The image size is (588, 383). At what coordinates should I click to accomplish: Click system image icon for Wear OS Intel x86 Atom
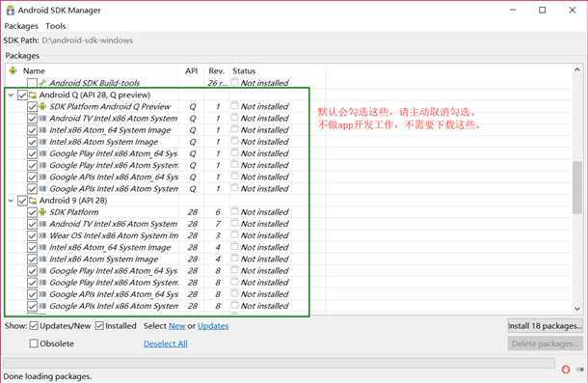[42, 235]
